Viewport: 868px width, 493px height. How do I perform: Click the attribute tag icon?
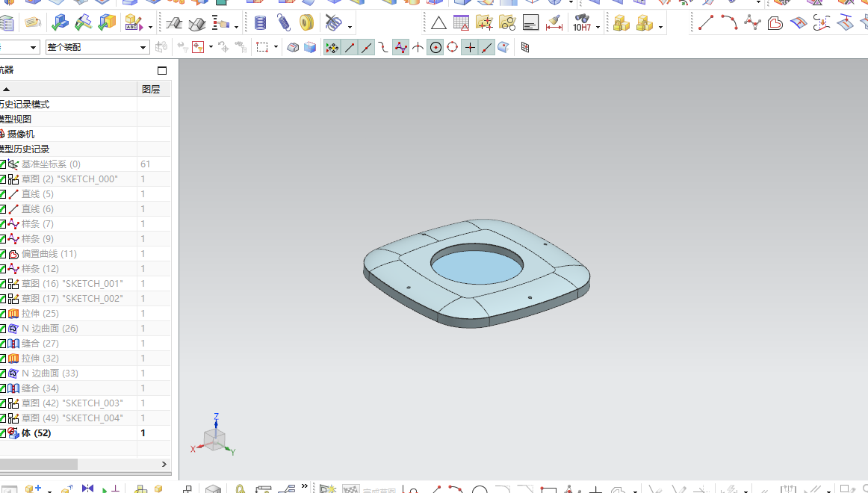tap(33, 22)
